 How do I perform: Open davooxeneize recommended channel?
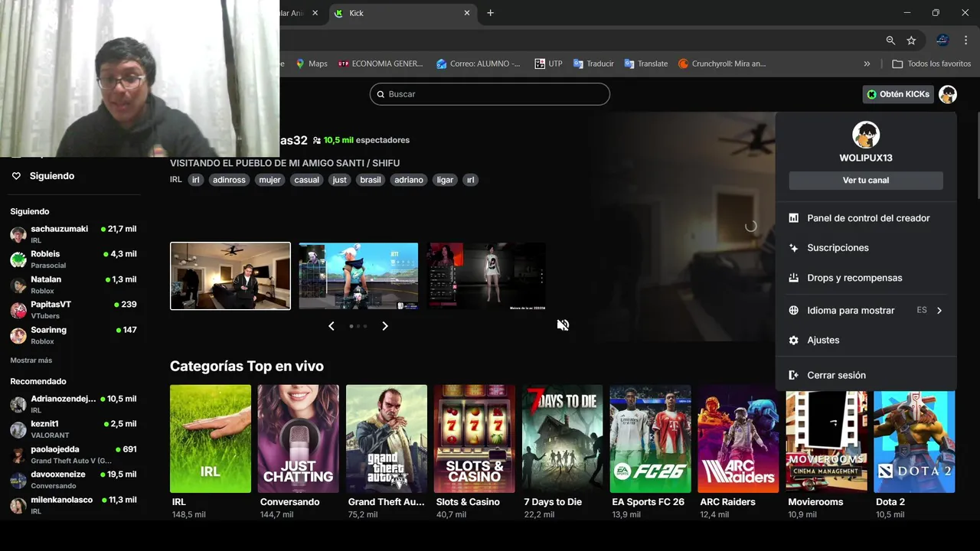pyautogui.click(x=73, y=480)
